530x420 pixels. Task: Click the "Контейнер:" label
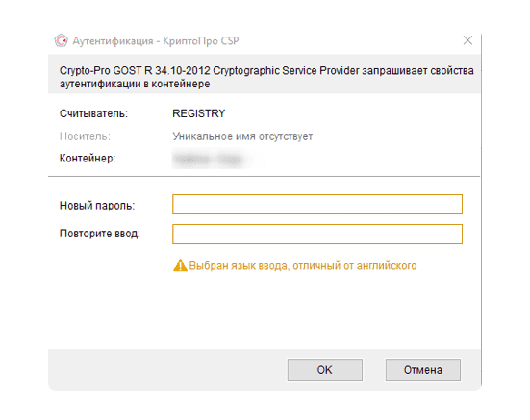click(88, 158)
